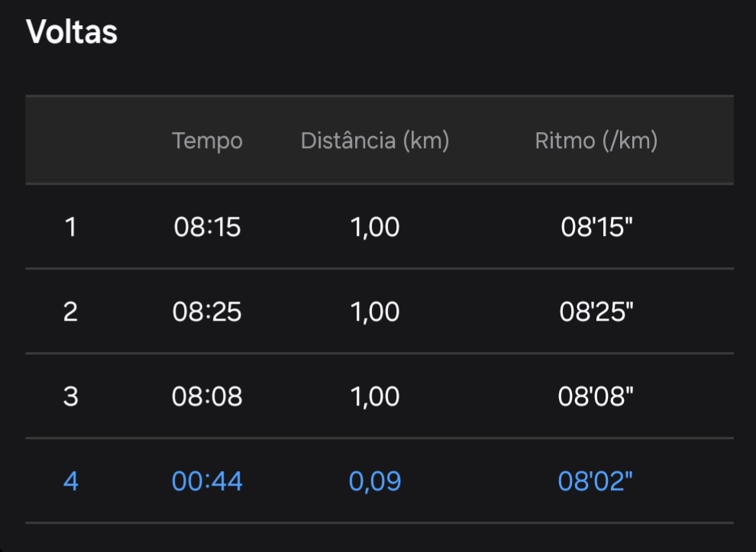Click lap time 08:25
Viewport: 756px width, 552px height.
[207, 312]
